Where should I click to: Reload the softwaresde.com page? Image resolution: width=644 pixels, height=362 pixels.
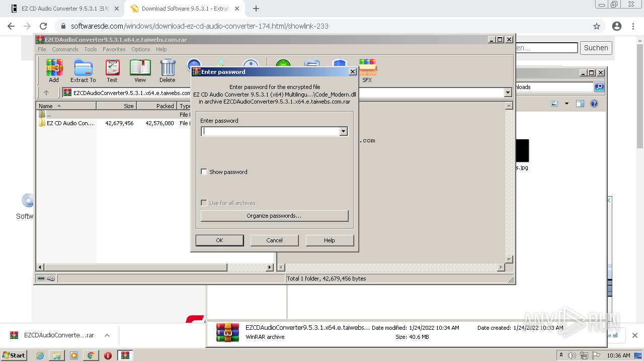[x=43, y=26]
